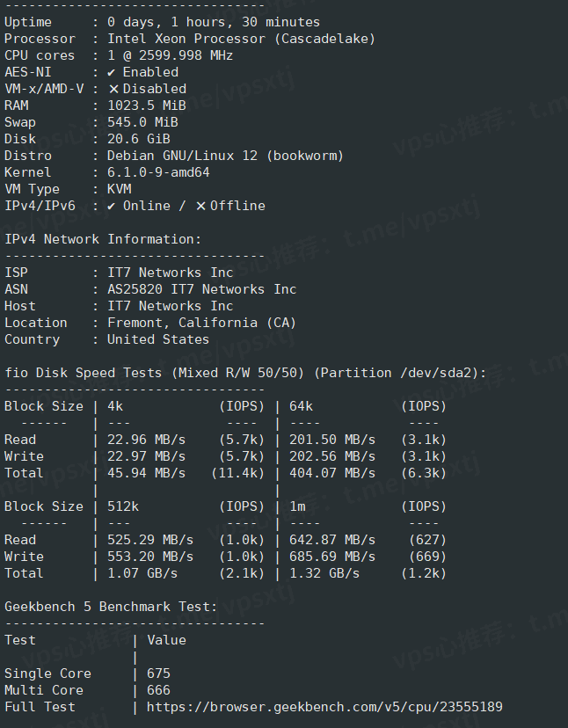Click the AS25820 IT7 Networks ASN value

tap(201, 289)
